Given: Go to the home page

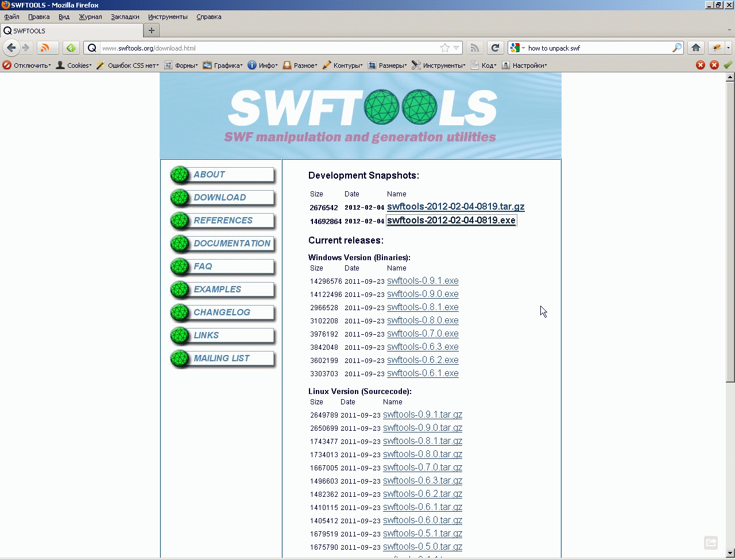Looking at the screenshot, I should pos(696,48).
